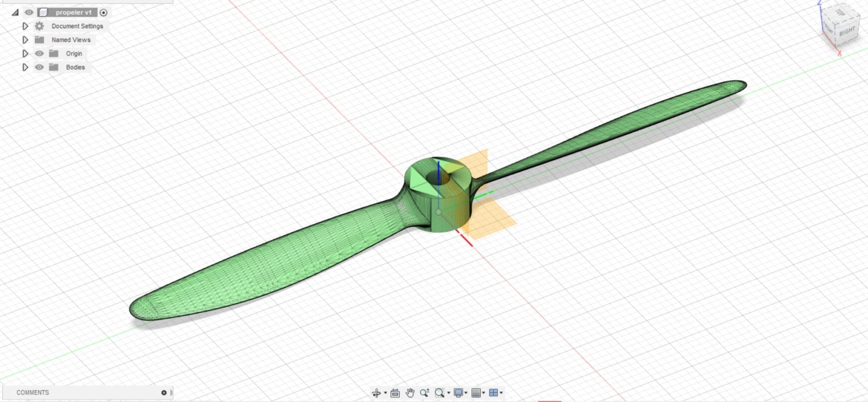Select the Pan hand tool
Viewport: 868px width, 402px height.
(410, 393)
